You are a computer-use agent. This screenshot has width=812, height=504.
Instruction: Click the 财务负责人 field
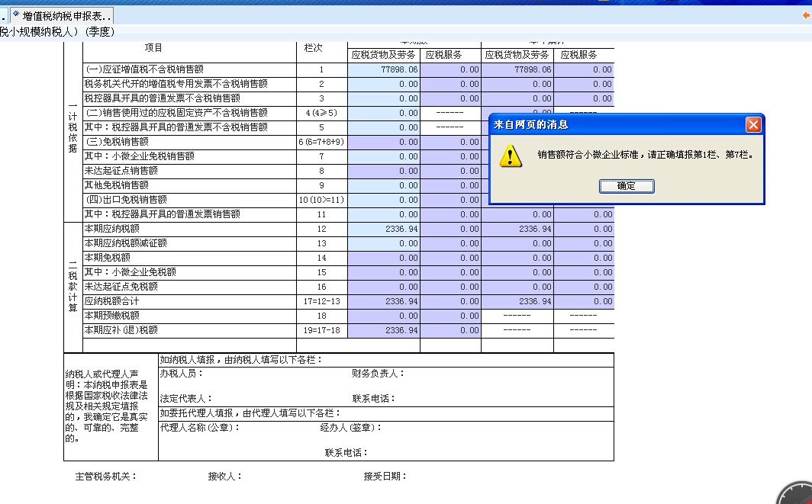click(x=458, y=374)
